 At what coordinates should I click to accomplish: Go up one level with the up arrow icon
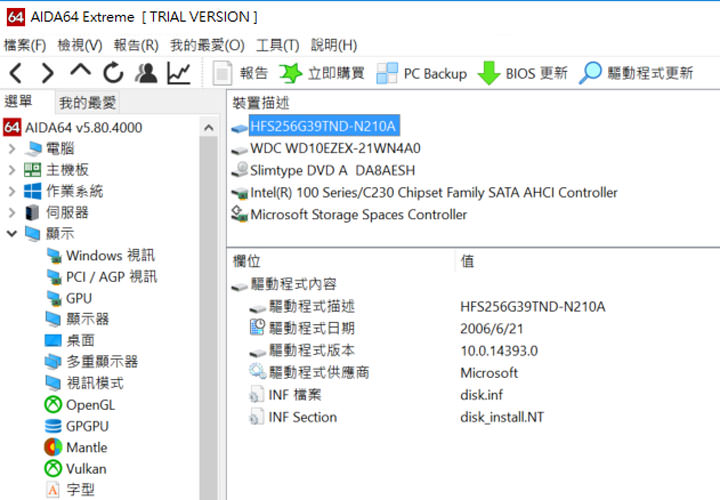(x=80, y=70)
